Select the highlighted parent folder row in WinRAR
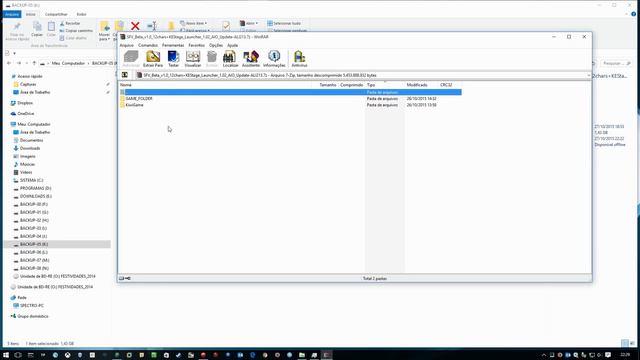This screenshot has width=640, height=360. coord(291,92)
